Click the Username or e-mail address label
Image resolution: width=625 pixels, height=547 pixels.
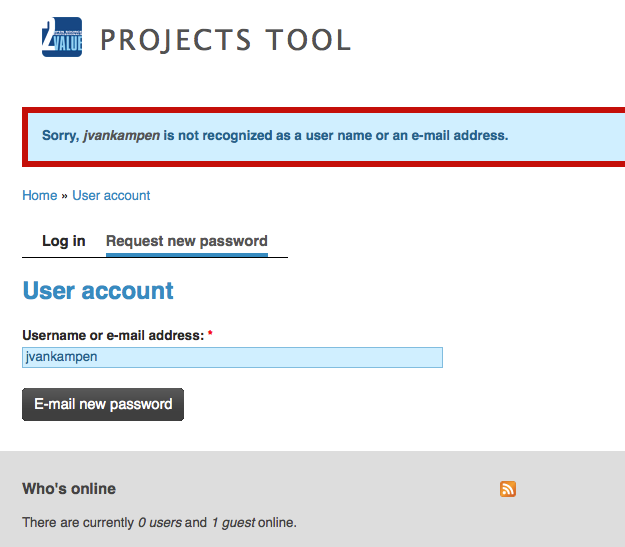point(113,335)
